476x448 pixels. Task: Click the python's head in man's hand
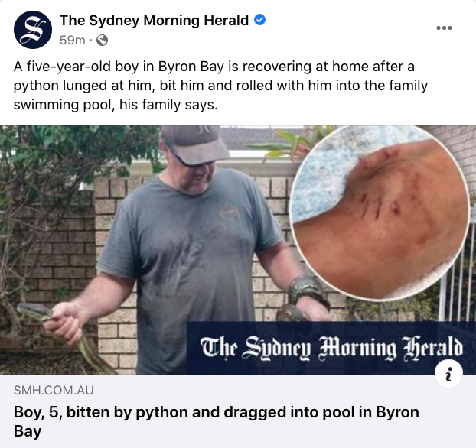point(32,310)
